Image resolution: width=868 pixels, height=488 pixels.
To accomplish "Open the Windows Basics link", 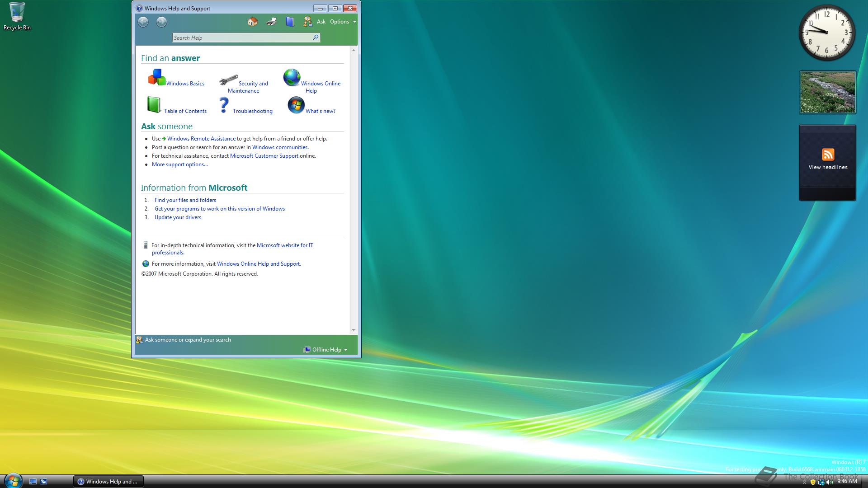I will tap(185, 84).
